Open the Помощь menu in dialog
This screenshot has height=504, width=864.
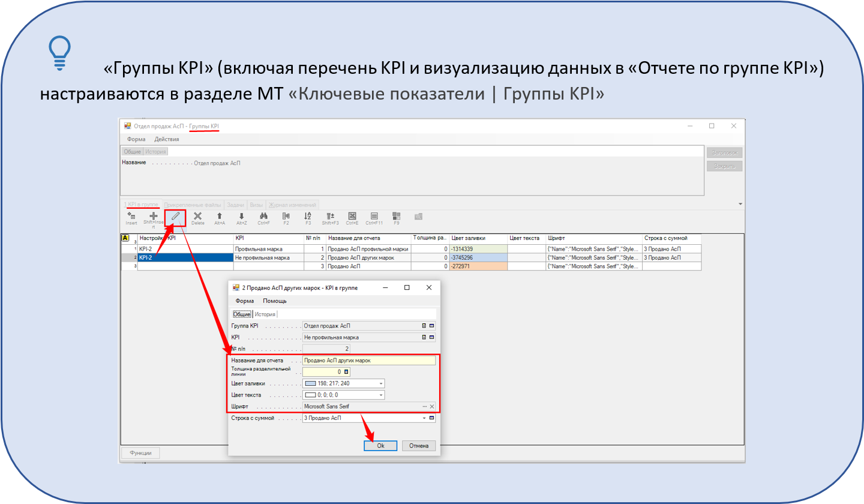point(275,301)
